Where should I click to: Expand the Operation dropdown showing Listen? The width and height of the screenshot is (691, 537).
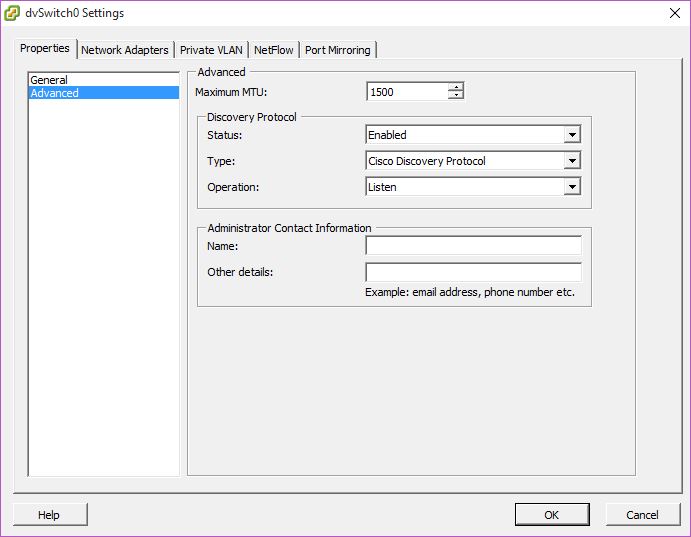[x=572, y=187]
